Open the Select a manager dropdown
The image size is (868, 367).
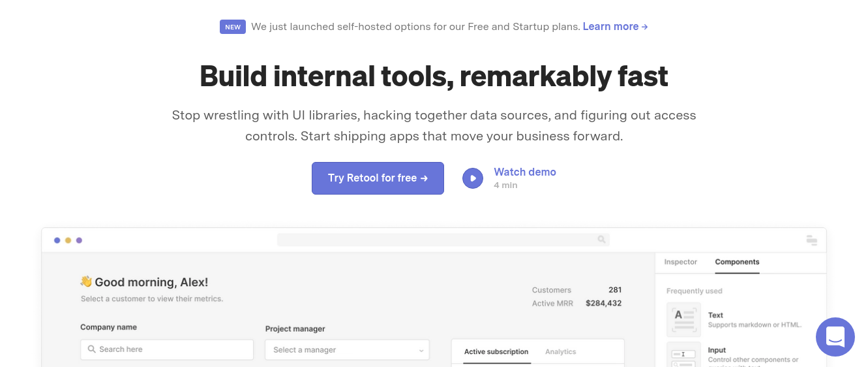pos(347,350)
